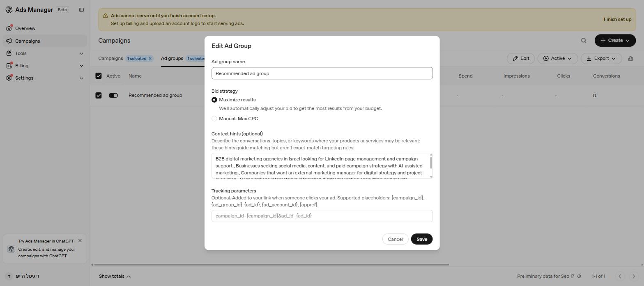644x286 pixels.
Task: Expand Settings menu chevron
Action: coord(81,78)
